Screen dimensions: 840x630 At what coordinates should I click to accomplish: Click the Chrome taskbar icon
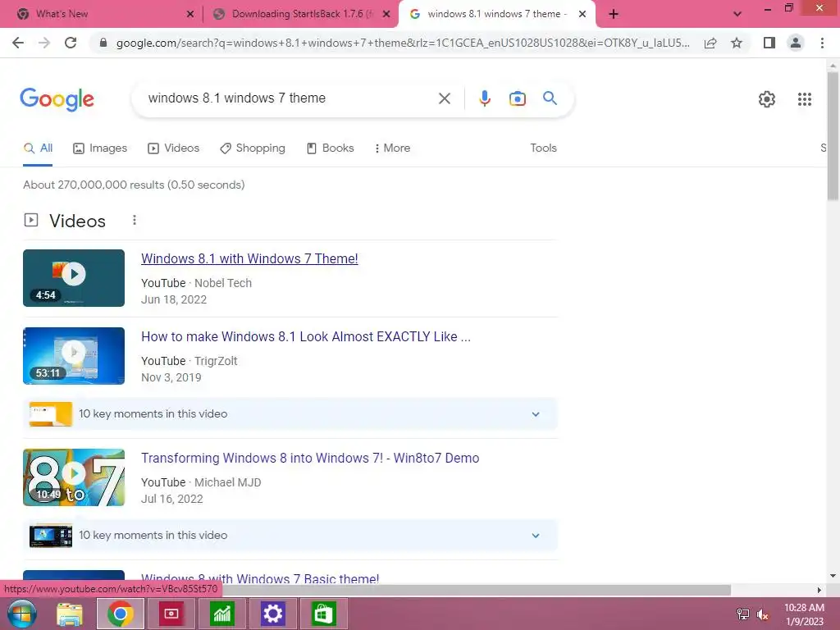coord(120,614)
